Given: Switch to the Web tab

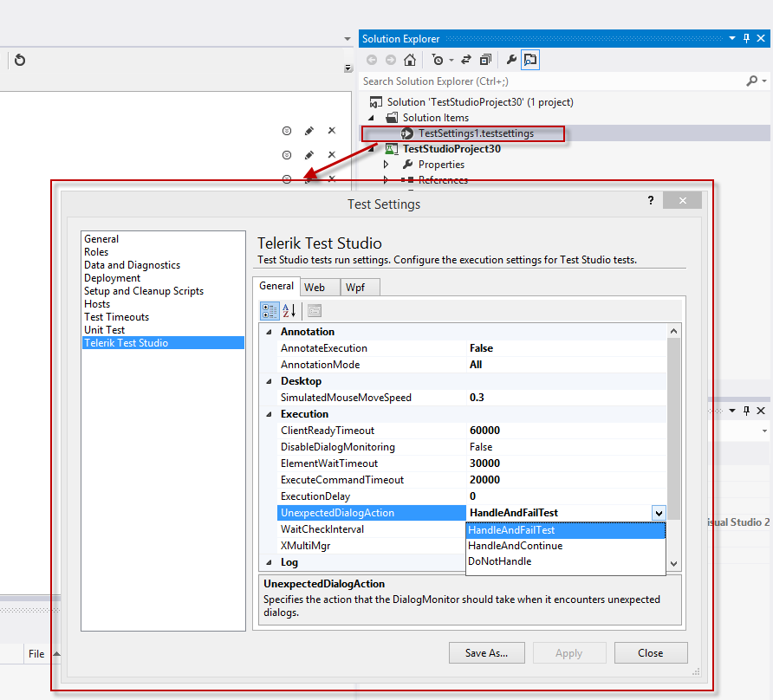Looking at the screenshot, I should [321, 288].
